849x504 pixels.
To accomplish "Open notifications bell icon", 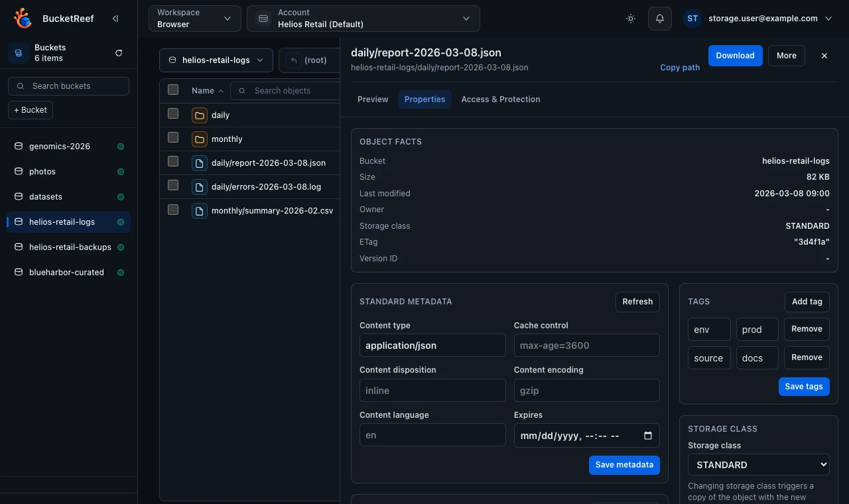I will [x=660, y=19].
